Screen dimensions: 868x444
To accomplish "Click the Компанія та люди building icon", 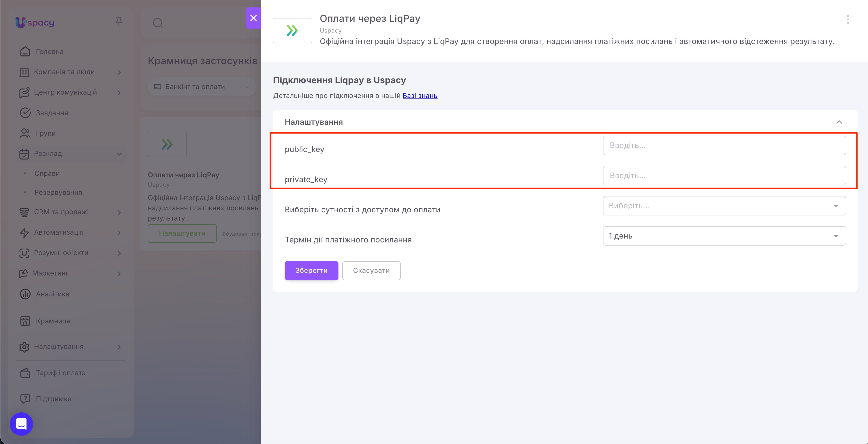I will 24,72.
